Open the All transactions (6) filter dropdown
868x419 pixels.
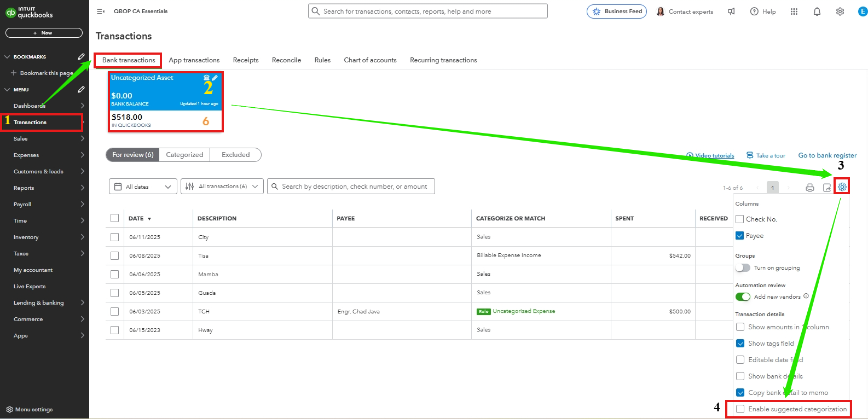[222, 187]
